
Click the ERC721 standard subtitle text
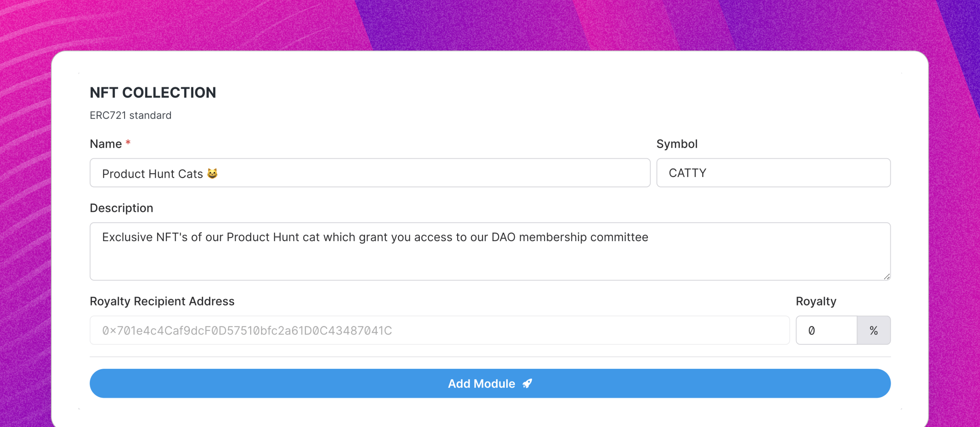point(130,115)
